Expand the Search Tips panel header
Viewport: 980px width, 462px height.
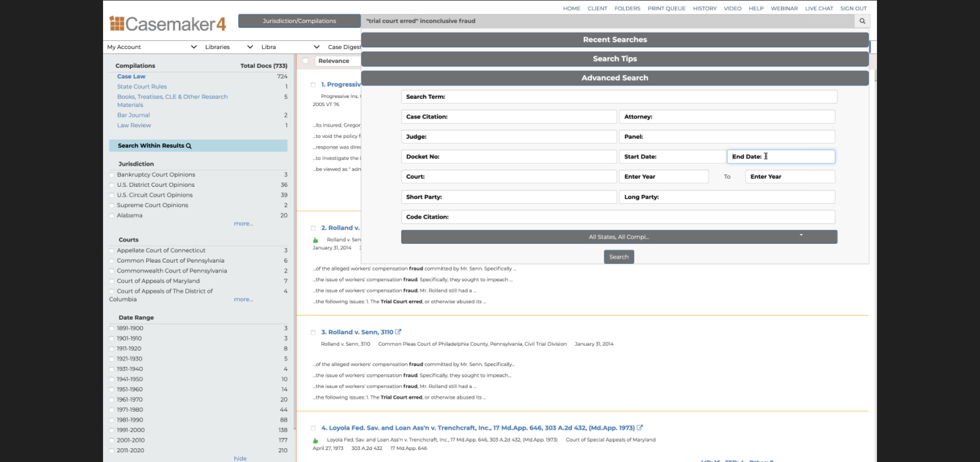[615, 59]
